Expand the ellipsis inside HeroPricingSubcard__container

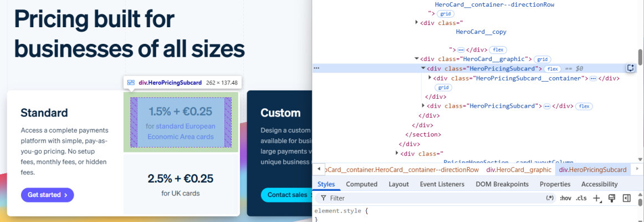coord(592,78)
